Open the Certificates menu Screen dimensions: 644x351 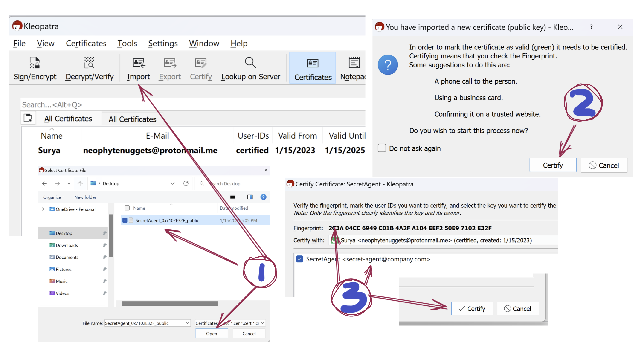[86, 43]
